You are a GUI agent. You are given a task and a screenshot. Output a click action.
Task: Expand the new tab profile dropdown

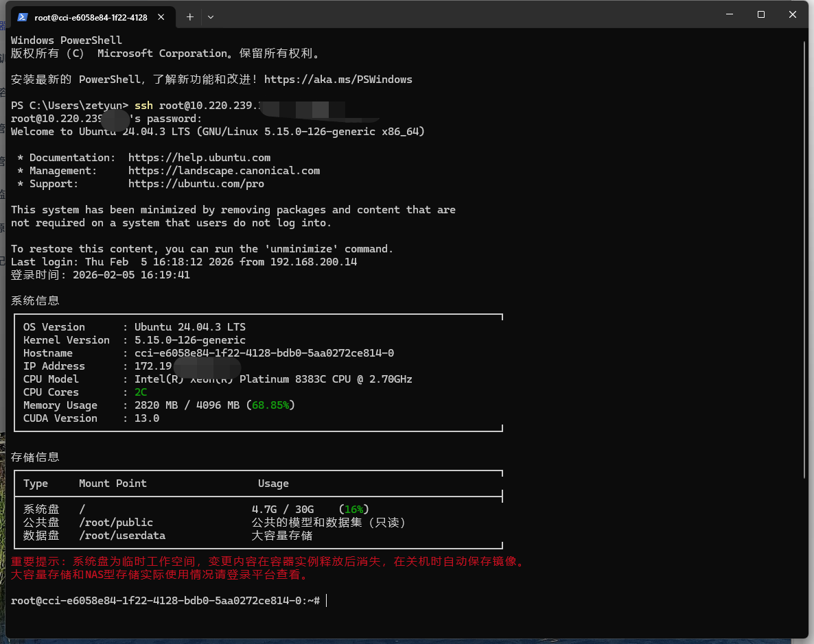point(210,17)
